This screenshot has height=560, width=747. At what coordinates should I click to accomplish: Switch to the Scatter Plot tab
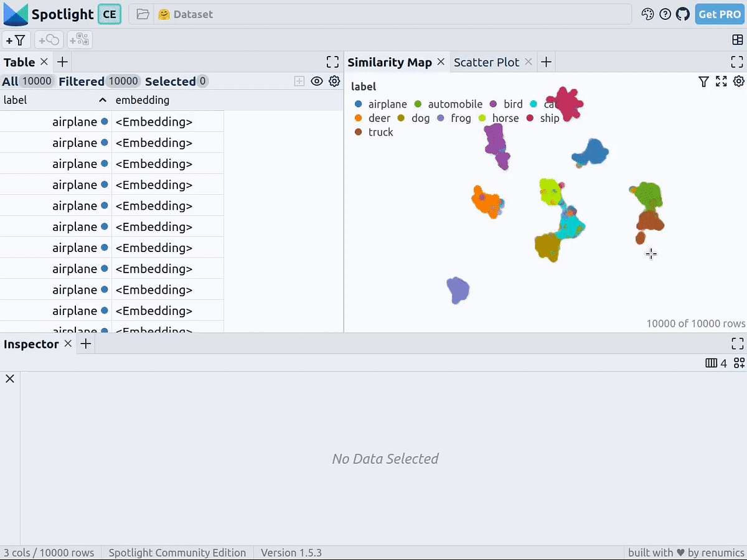click(x=486, y=62)
